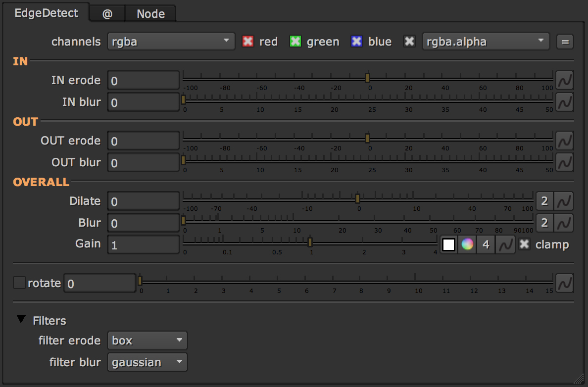Open the @ tab
The width and height of the screenshot is (588, 387).
tap(107, 14)
